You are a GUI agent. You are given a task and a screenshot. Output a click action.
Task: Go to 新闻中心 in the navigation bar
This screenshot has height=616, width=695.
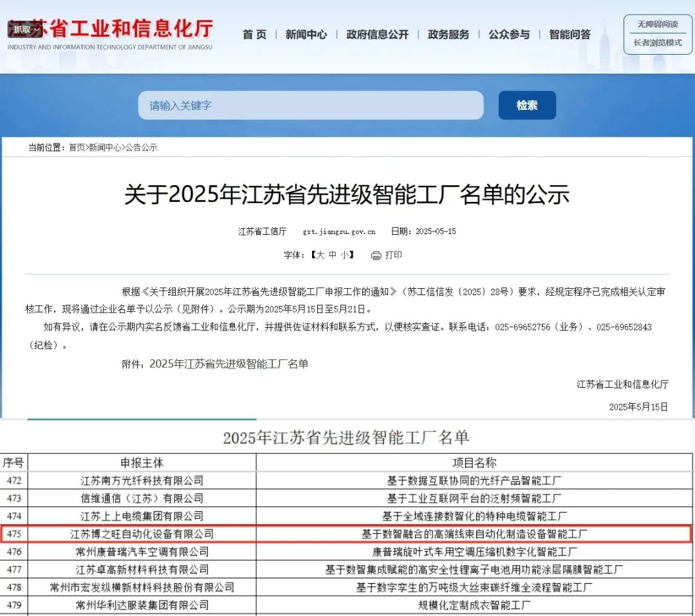pos(306,35)
